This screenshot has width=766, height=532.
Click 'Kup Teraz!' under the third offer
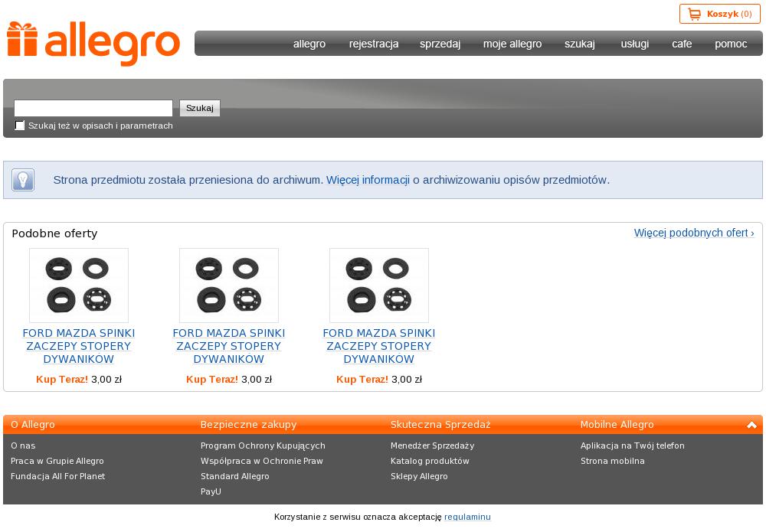(x=362, y=379)
